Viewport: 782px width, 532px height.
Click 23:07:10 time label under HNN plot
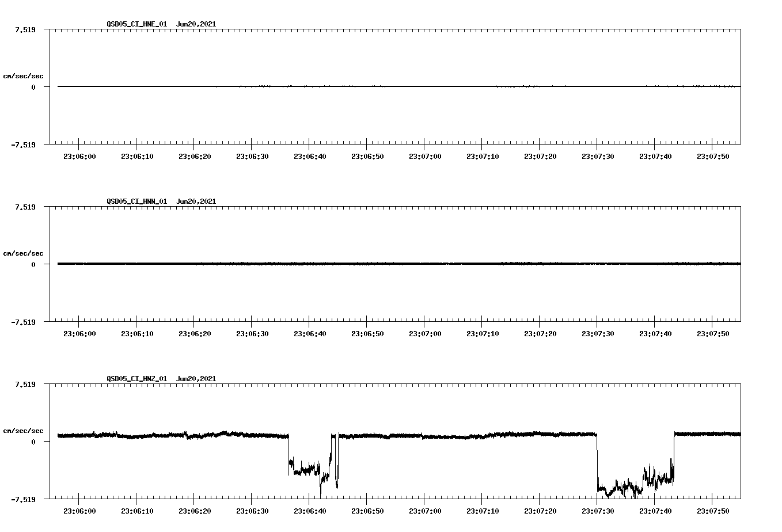tap(483, 334)
